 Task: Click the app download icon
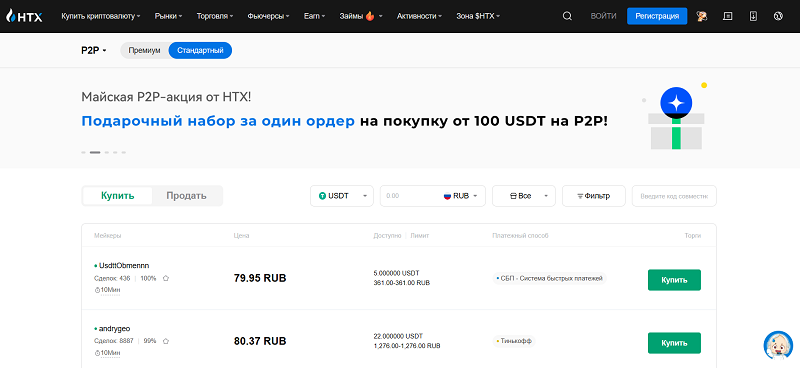[753, 16]
